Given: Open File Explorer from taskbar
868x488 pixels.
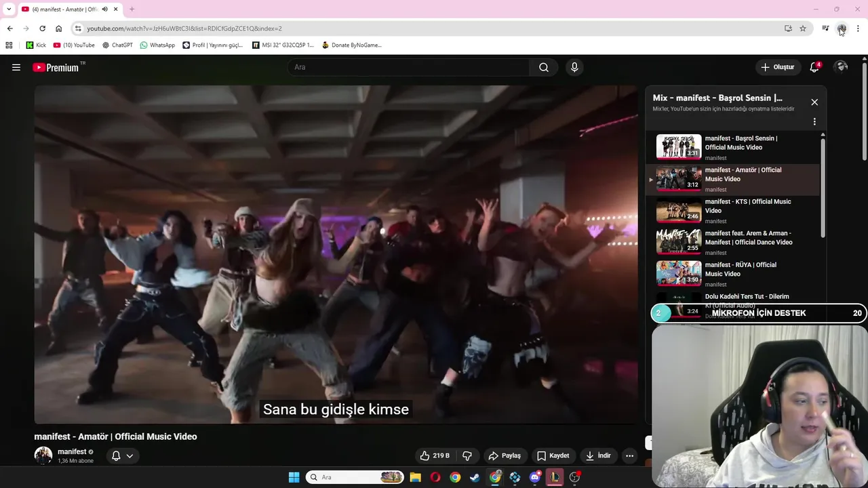Looking at the screenshot, I should [x=416, y=477].
